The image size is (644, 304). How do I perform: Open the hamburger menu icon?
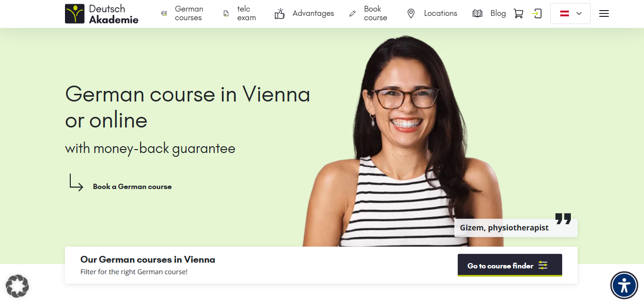point(604,13)
